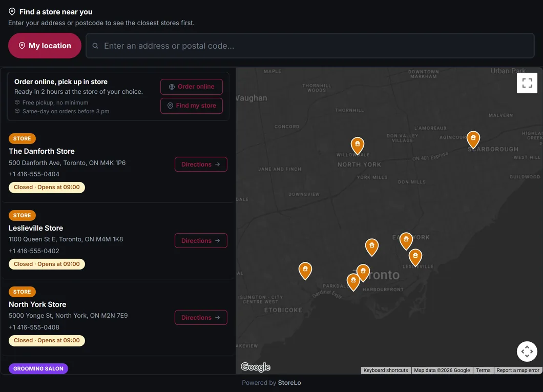The height and width of the screenshot is (392, 543).
Task: Click the address '1100 Queen St E, Toronto, ON M4M 1K8'
Action: coord(66,239)
